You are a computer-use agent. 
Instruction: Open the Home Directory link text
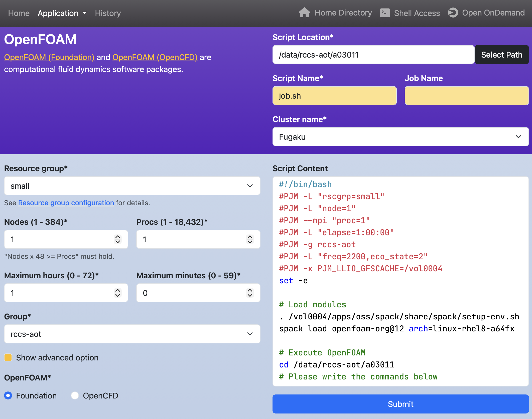343,13
